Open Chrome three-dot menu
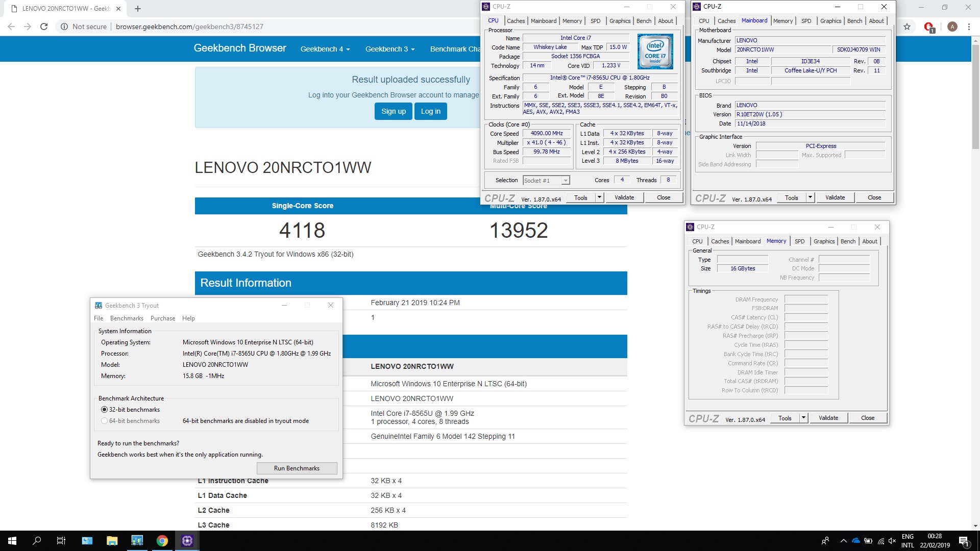Image resolution: width=980 pixels, height=551 pixels. pos(969,27)
